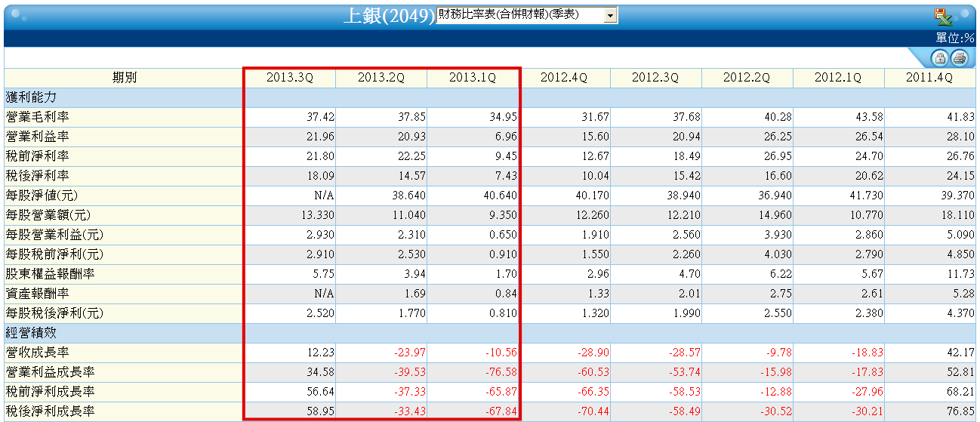Screen dimensions: 980x422
Task: Click the 營業利益率 row label
Action: [x=37, y=137]
